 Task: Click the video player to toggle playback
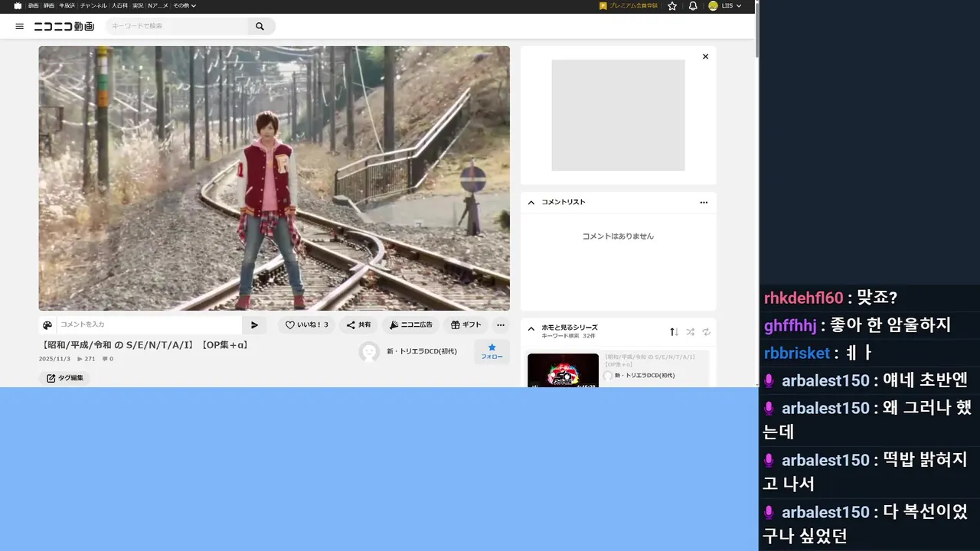click(x=274, y=178)
